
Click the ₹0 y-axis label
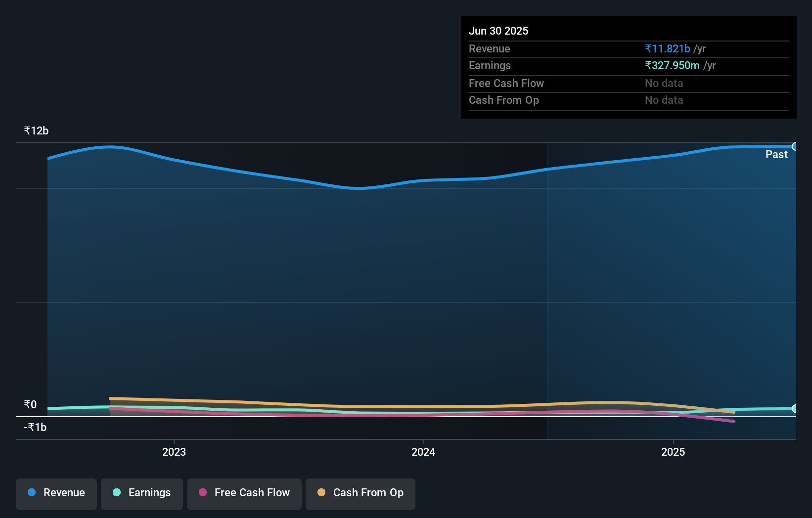pos(30,404)
